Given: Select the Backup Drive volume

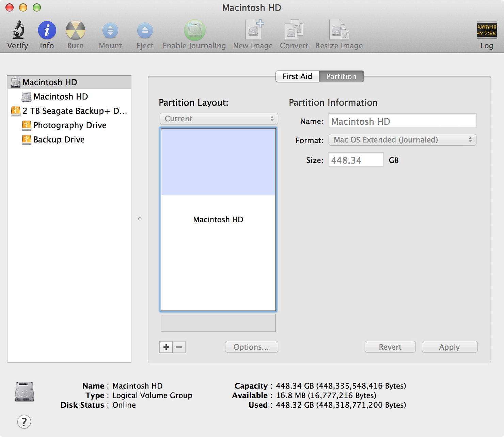Looking at the screenshot, I should [69, 139].
